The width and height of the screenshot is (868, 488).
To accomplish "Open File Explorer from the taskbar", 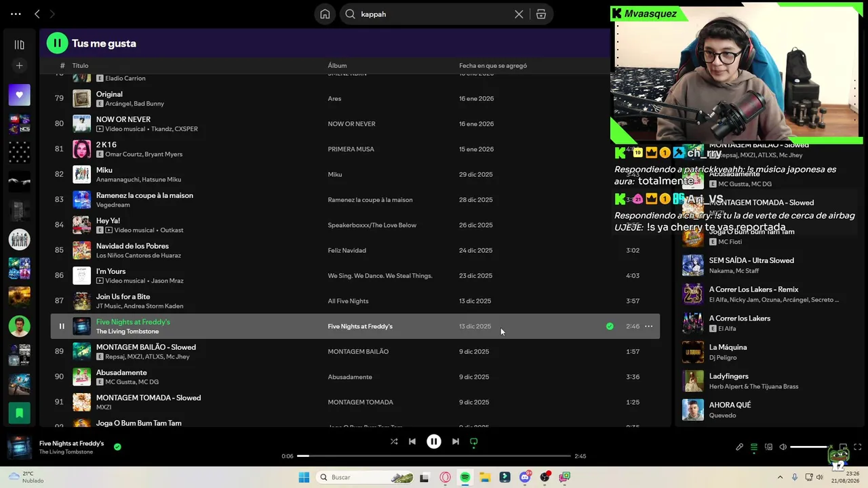I will pyautogui.click(x=485, y=477).
